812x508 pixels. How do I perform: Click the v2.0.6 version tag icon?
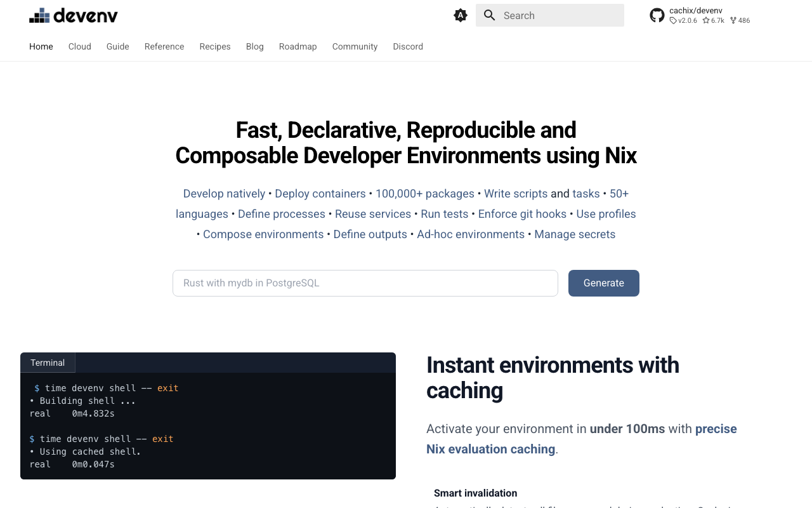tap(673, 20)
